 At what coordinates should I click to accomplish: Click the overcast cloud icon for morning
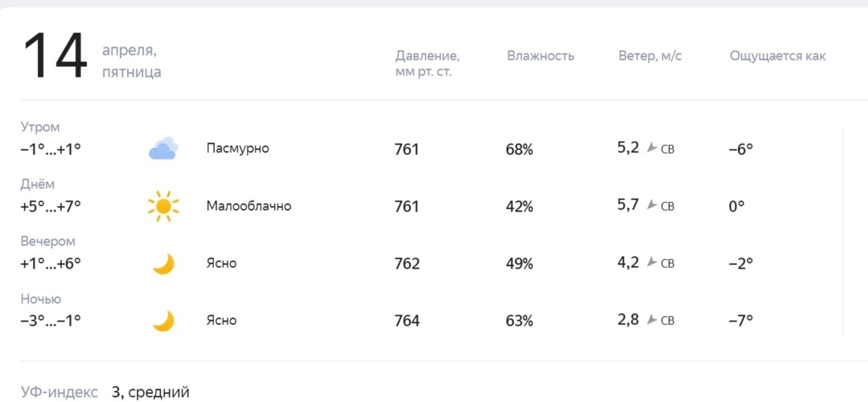(x=163, y=149)
